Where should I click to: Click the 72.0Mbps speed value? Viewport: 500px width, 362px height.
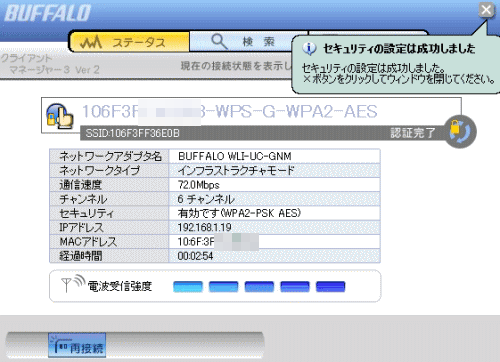pyautogui.click(x=199, y=185)
